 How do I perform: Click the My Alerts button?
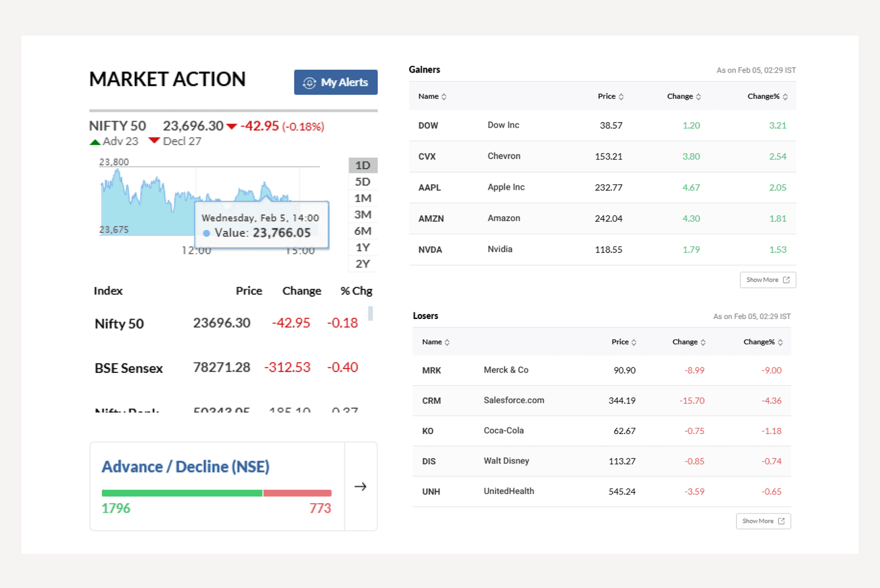coord(335,83)
